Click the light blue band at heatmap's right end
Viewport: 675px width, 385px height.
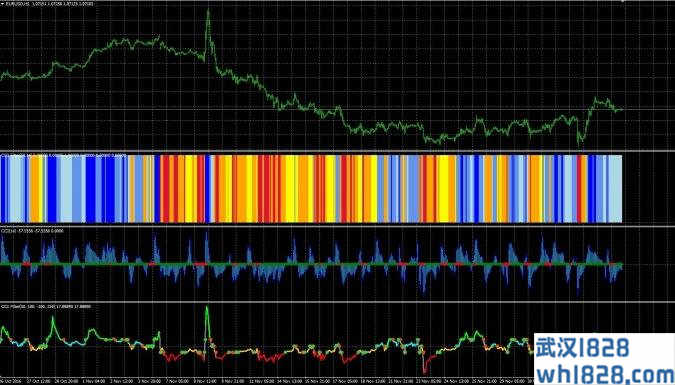point(615,189)
